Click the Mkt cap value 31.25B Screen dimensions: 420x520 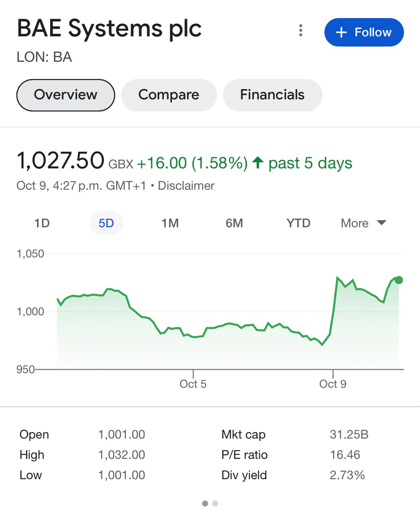(x=349, y=434)
